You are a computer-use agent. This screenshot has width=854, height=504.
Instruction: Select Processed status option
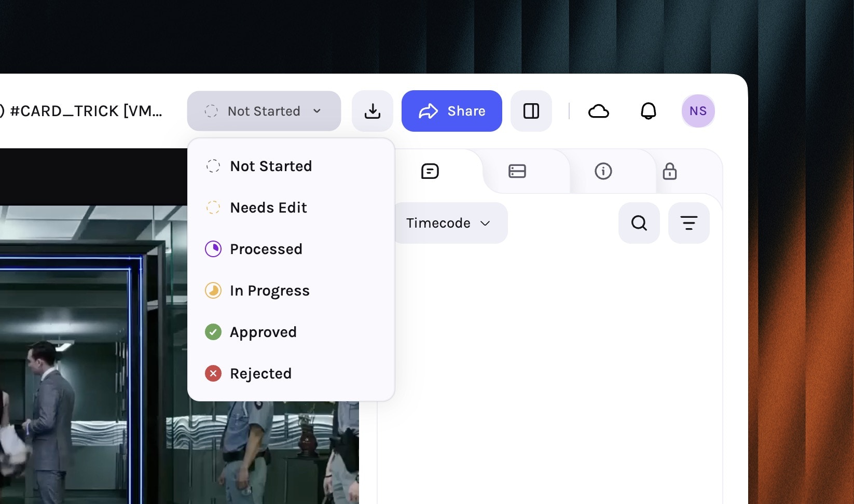click(x=291, y=249)
